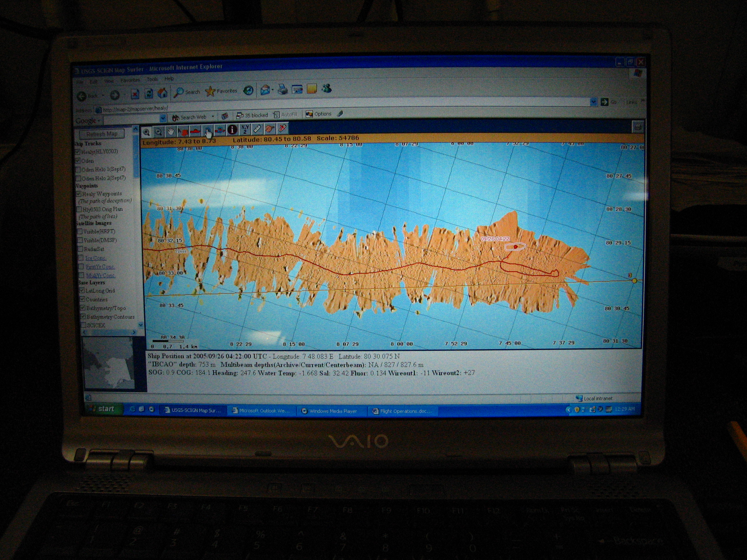Click the black info identify tool
Screen dimensions: 747x560
[x=232, y=129]
